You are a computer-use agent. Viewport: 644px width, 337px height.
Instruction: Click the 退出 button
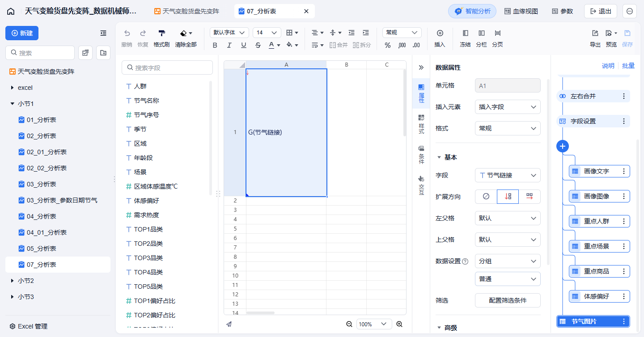[x=601, y=11]
